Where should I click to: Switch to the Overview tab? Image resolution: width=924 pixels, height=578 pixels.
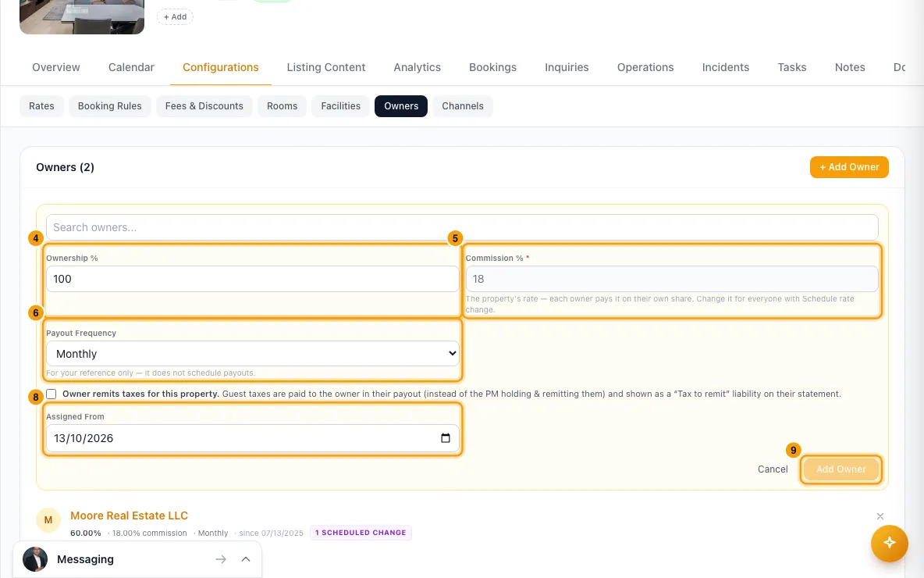click(56, 67)
